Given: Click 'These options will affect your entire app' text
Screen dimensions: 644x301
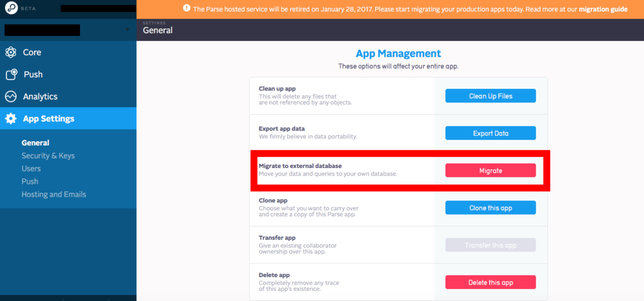Looking at the screenshot, I should pyautogui.click(x=398, y=67).
